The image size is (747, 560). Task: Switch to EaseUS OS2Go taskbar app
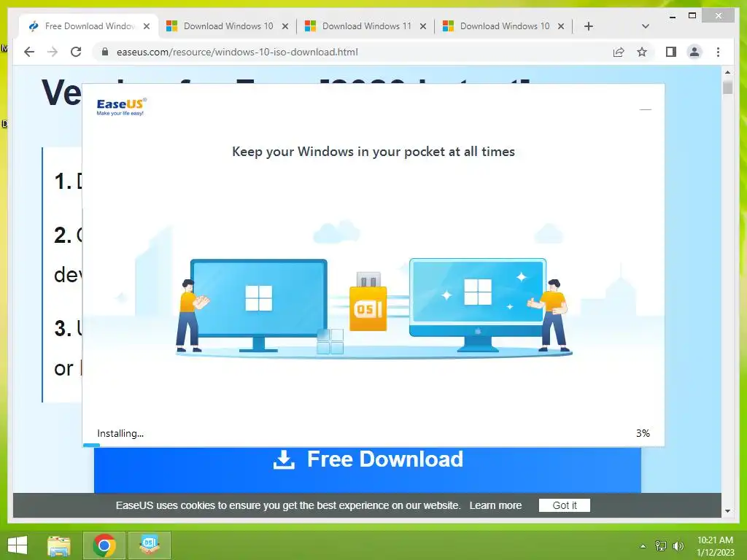150,545
